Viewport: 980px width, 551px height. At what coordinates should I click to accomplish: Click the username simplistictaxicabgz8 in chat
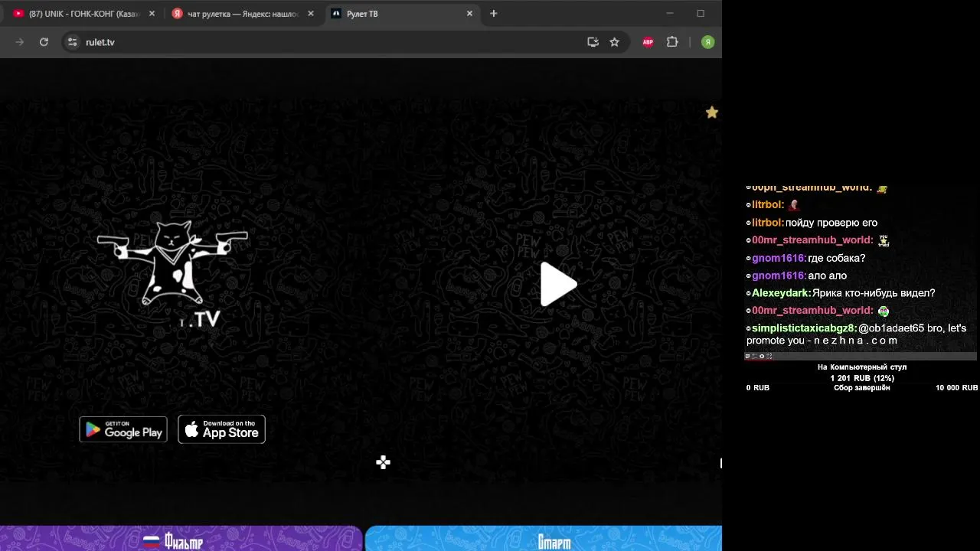tap(803, 328)
